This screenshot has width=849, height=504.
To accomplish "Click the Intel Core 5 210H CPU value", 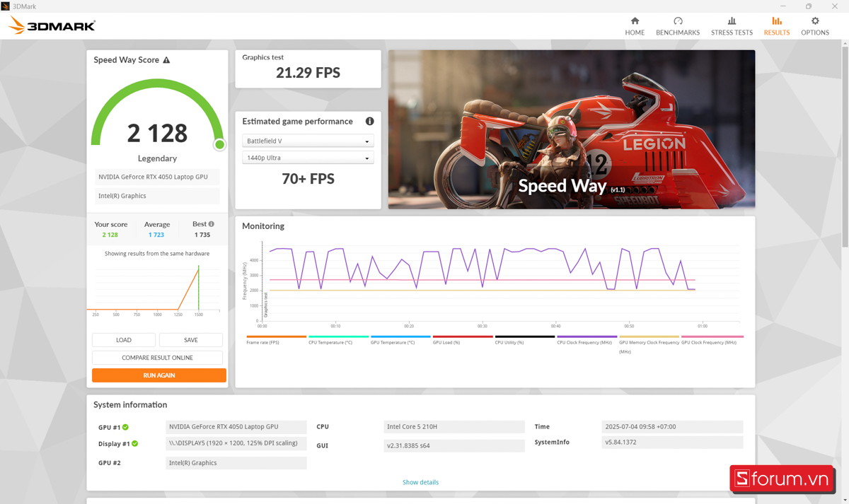I will [454, 427].
